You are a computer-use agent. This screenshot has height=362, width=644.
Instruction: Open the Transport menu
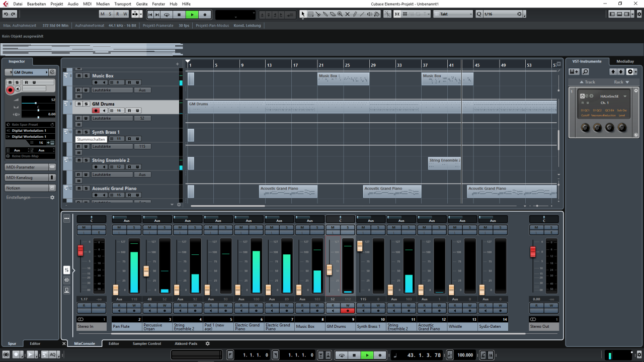pos(122,4)
